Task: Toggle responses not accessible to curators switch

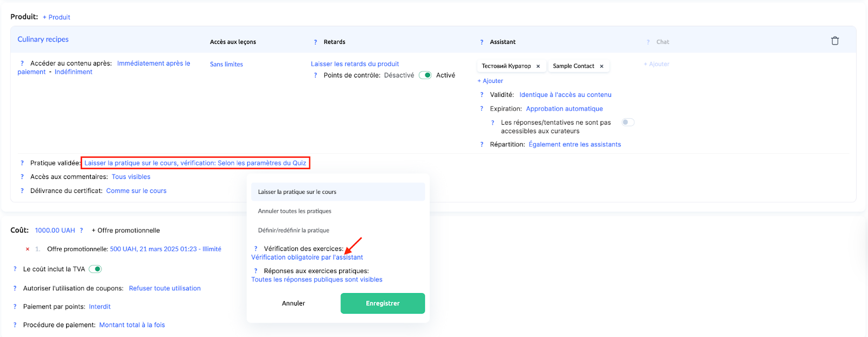Action: (628, 122)
